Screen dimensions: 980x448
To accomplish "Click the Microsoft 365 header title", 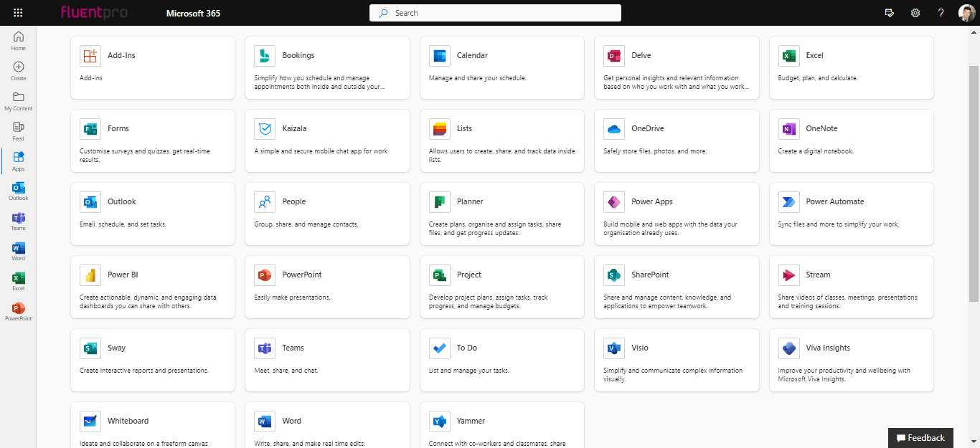I will click(x=193, y=14).
